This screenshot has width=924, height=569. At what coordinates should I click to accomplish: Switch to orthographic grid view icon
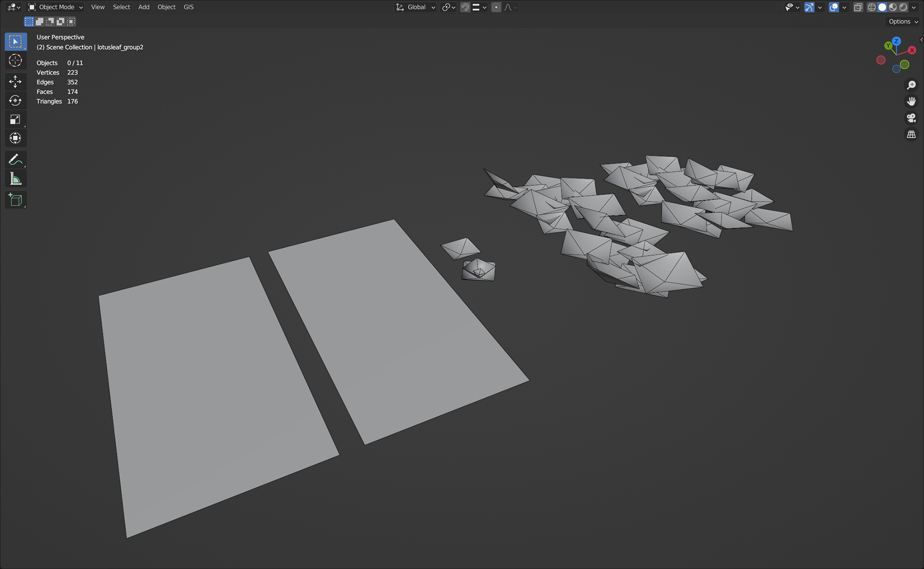pyautogui.click(x=911, y=135)
